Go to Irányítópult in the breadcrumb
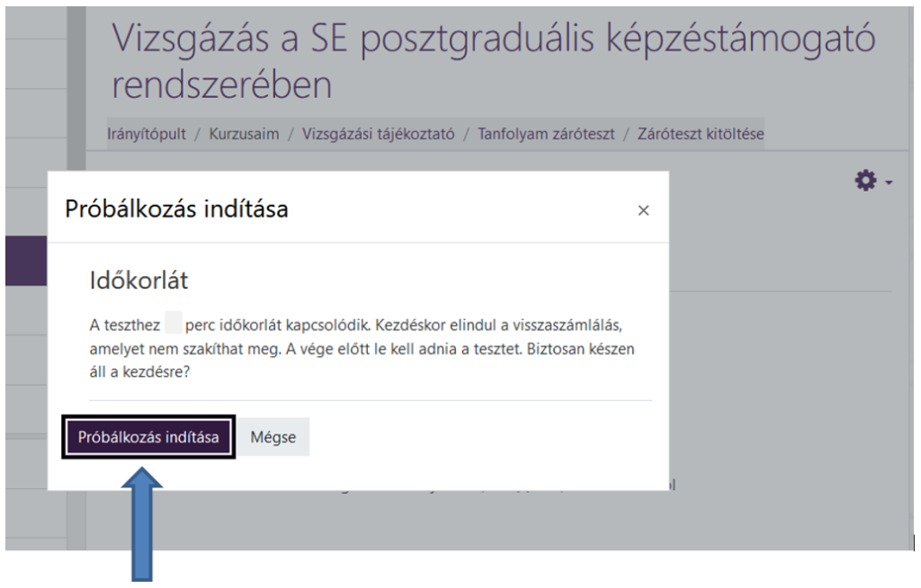 click(147, 134)
